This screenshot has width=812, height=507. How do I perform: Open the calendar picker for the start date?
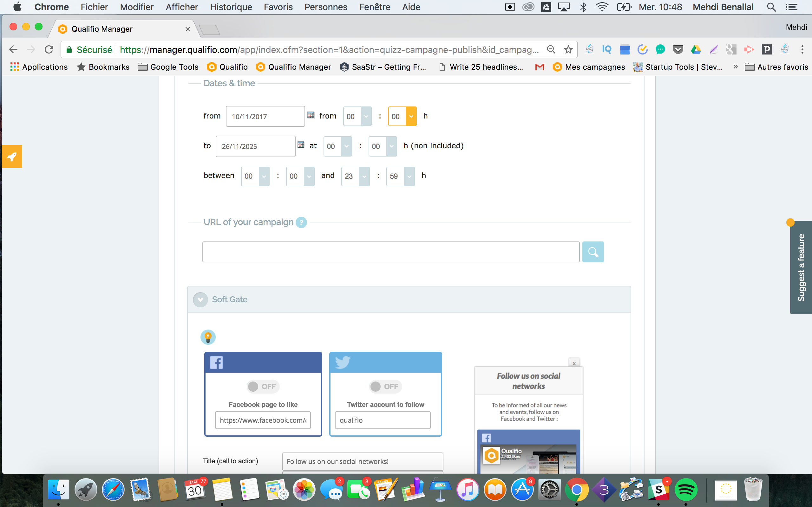(x=311, y=115)
